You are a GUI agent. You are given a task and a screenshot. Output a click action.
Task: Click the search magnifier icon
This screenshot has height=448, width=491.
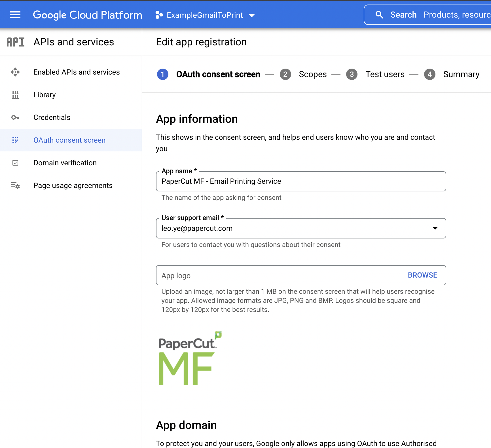(379, 15)
